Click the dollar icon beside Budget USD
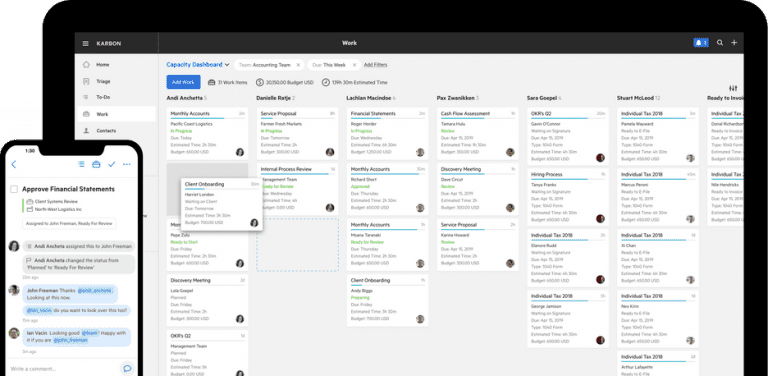The width and height of the screenshot is (768, 376). click(x=260, y=82)
